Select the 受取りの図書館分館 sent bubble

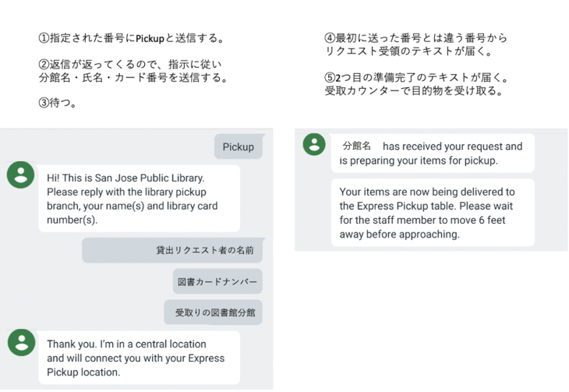(x=213, y=313)
